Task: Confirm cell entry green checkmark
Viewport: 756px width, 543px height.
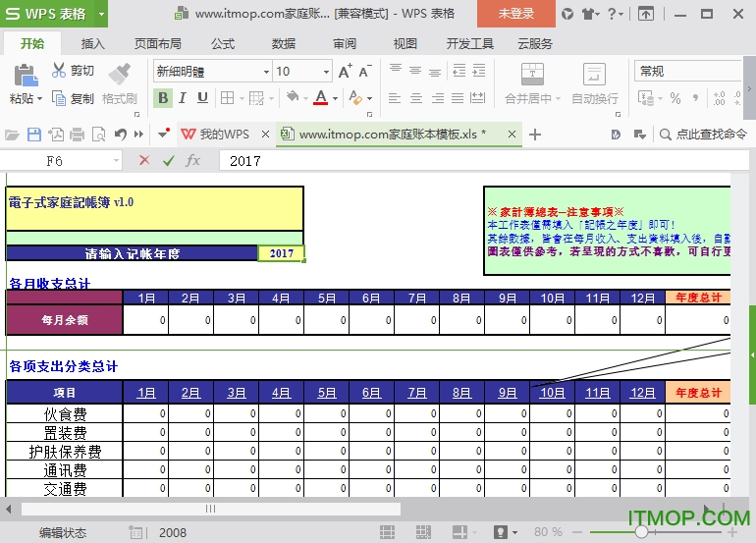Action: pyautogui.click(x=168, y=161)
